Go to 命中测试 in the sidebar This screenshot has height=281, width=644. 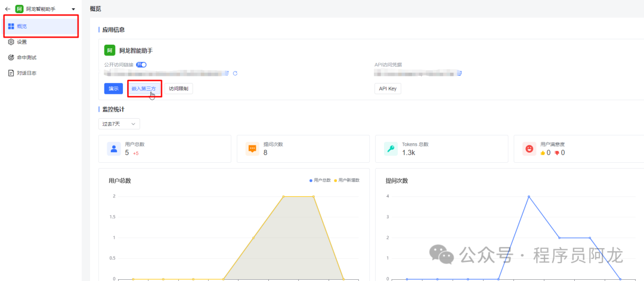click(x=26, y=57)
